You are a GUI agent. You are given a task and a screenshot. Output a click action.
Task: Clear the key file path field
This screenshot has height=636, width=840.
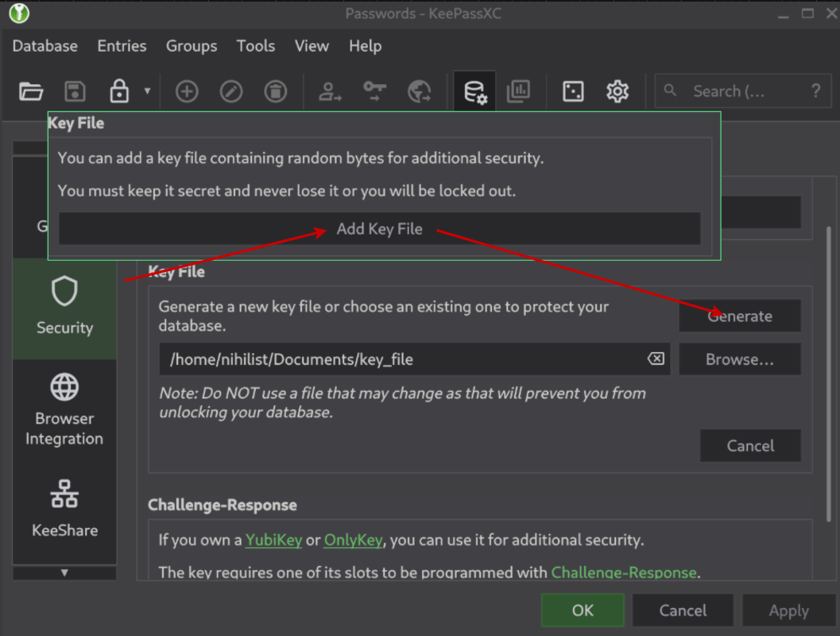tap(656, 359)
